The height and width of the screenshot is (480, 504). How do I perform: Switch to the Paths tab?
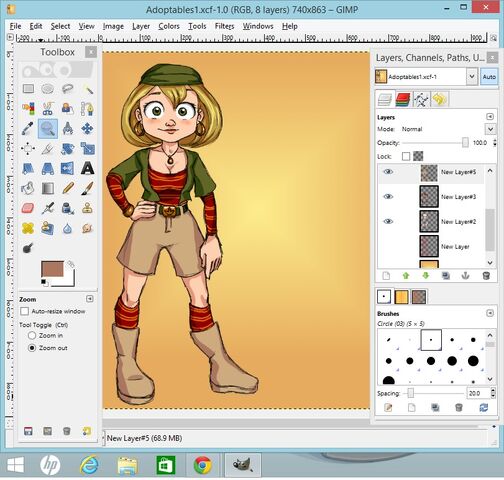421,99
